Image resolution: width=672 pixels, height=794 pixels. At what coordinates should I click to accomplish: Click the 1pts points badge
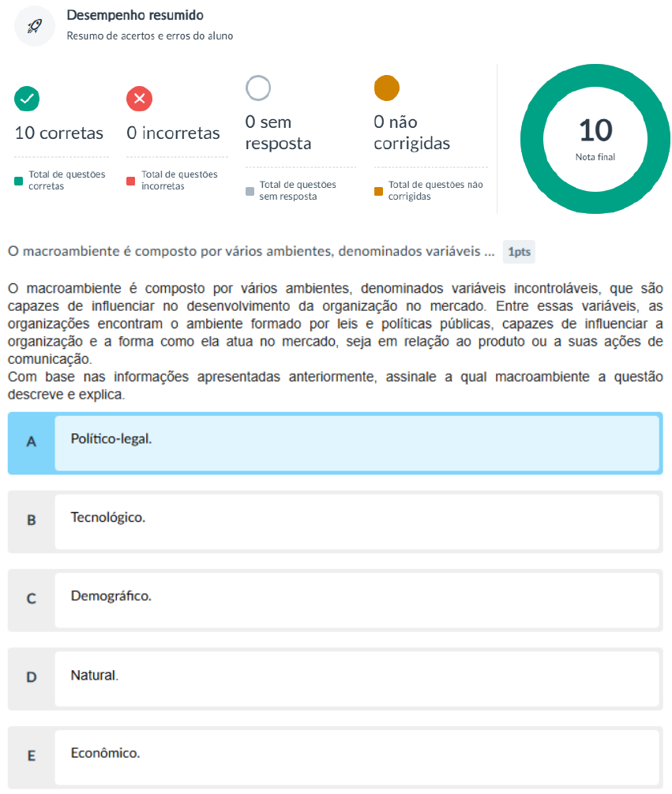coord(519,253)
